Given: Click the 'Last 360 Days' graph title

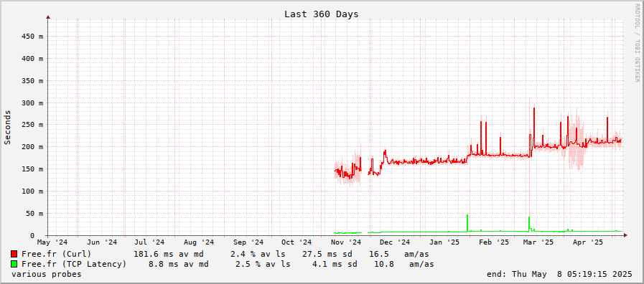Looking at the screenshot, I should [321, 14].
